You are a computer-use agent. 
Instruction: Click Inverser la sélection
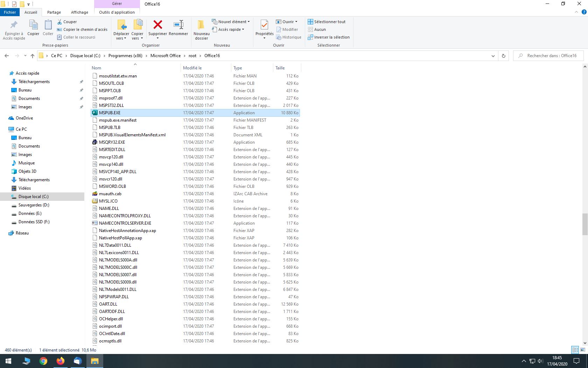pyautogui.click(x=329, y=37)
